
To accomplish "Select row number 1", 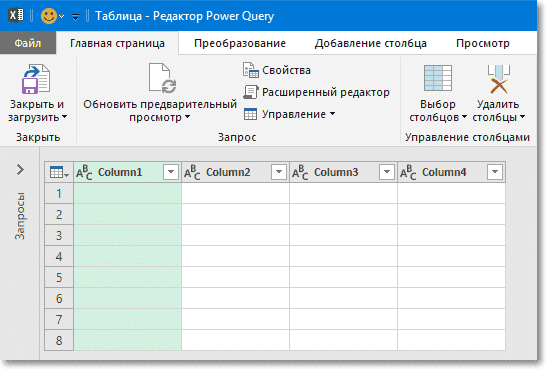I will pyautogui.click(x=59, y=194).
